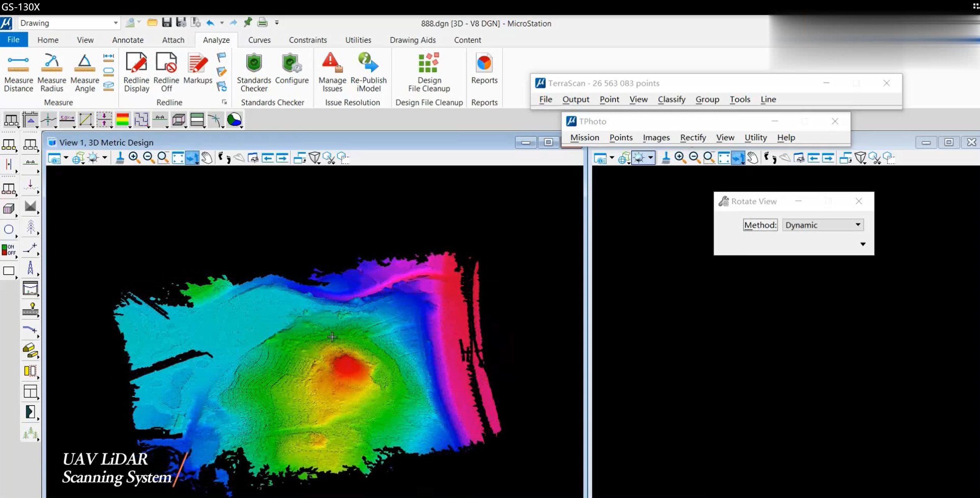Open the undo history dropdown arrow
Viewport: 980px width, 498px height.
(x=222, y=23)
